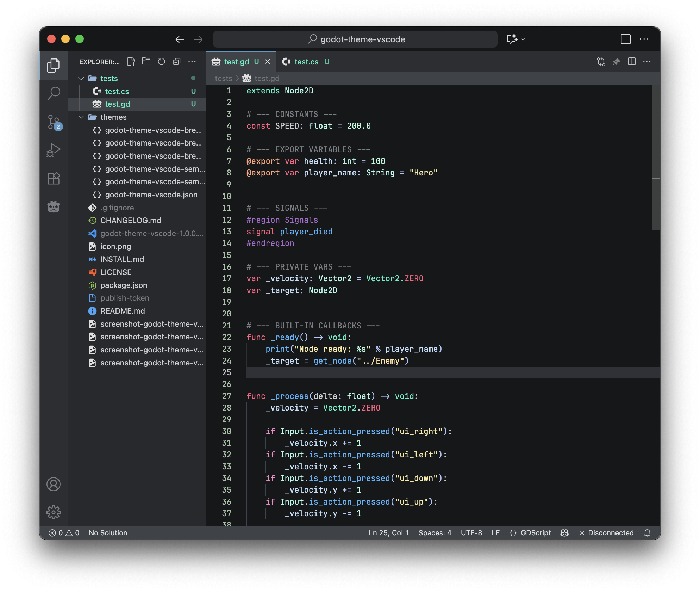Open the Copilot chat dropdown arrow
Viewport: 700px width, 592px height.
[x=523, y=39]
